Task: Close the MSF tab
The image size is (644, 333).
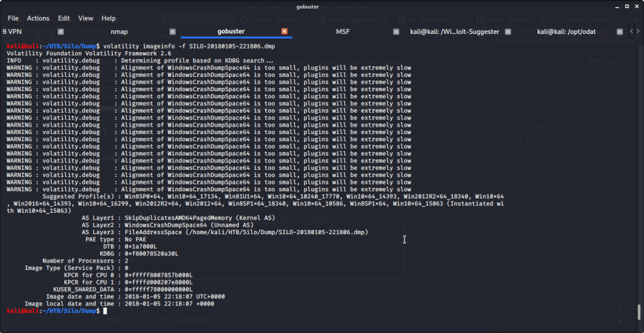Action: tap(396, 31)
